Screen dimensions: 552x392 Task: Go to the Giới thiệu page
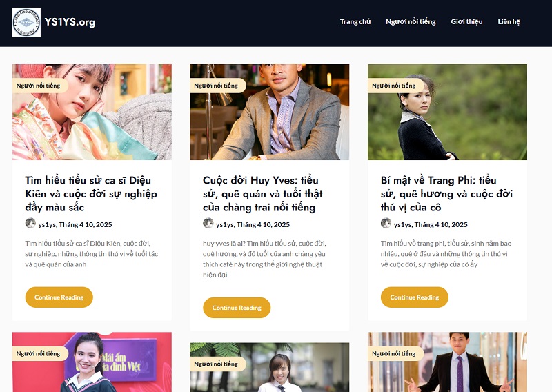click(x=466, y=22)
